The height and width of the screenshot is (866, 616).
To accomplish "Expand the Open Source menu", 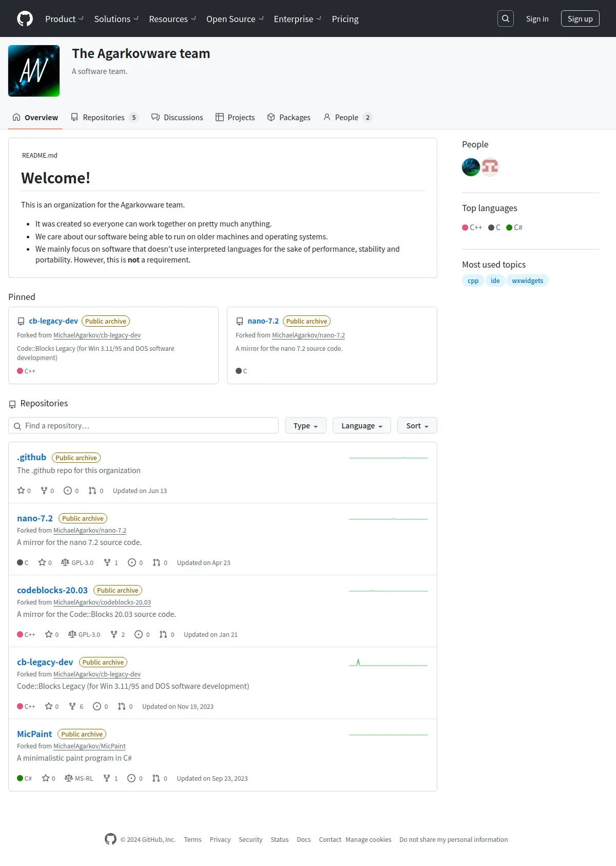I will coord(235,18).
